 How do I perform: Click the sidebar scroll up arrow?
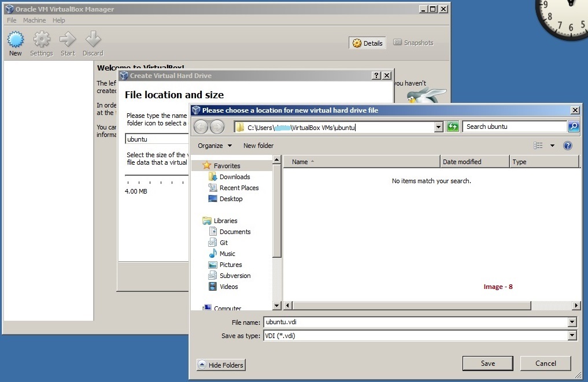pos(277,160)
